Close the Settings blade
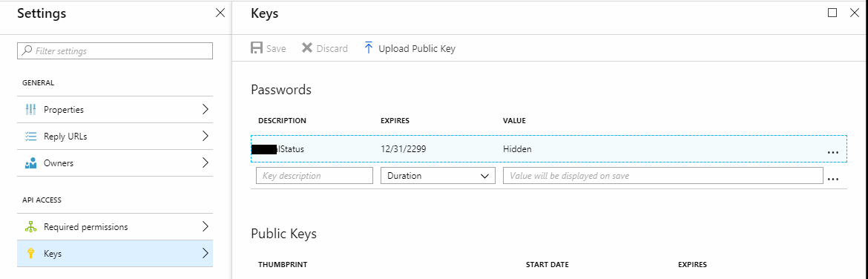Viewport: 868px width, 279px height. (220, 13)
